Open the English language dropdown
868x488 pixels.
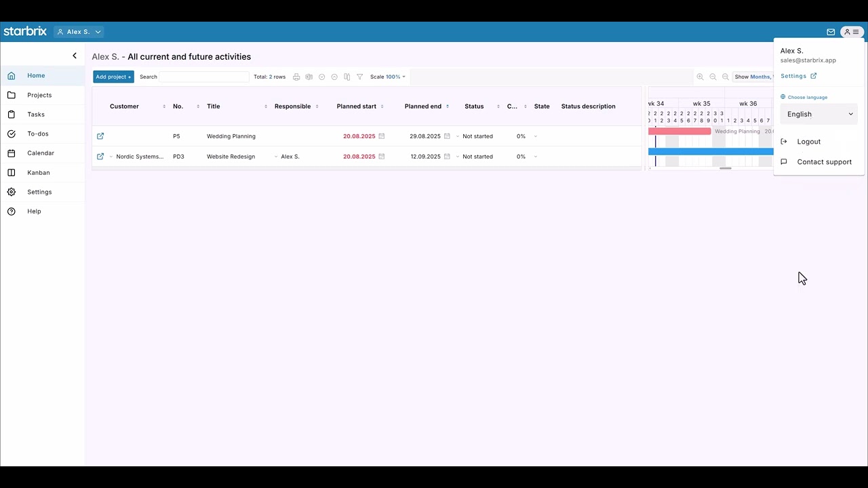tap(819, 114)
